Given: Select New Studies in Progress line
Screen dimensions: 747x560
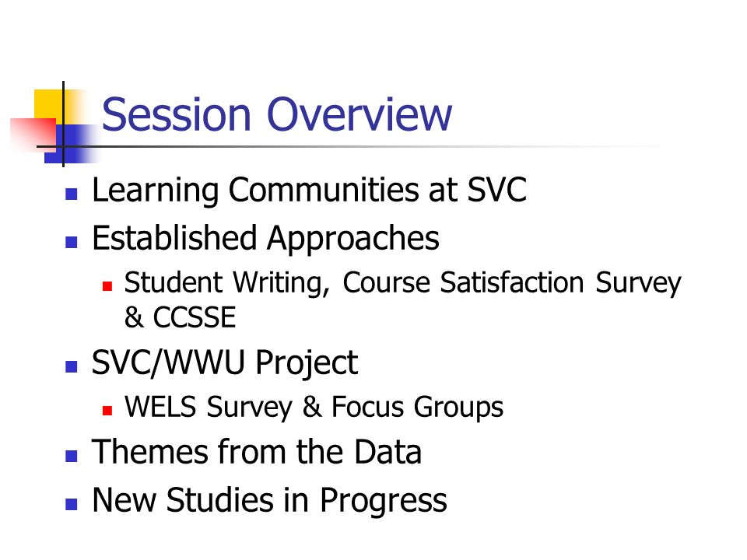Looking at the screenshot, I should [x=270, y=500].
